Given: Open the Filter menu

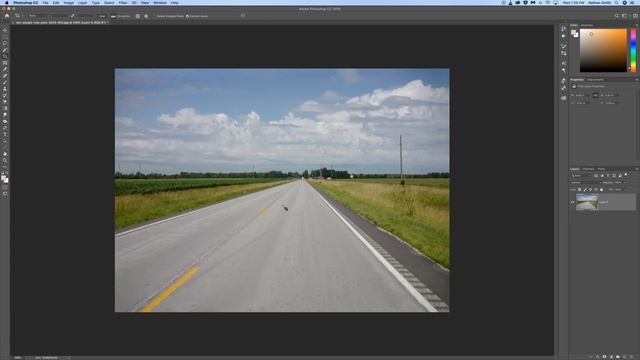Looking at the screenshot, I should click(123, 2).
